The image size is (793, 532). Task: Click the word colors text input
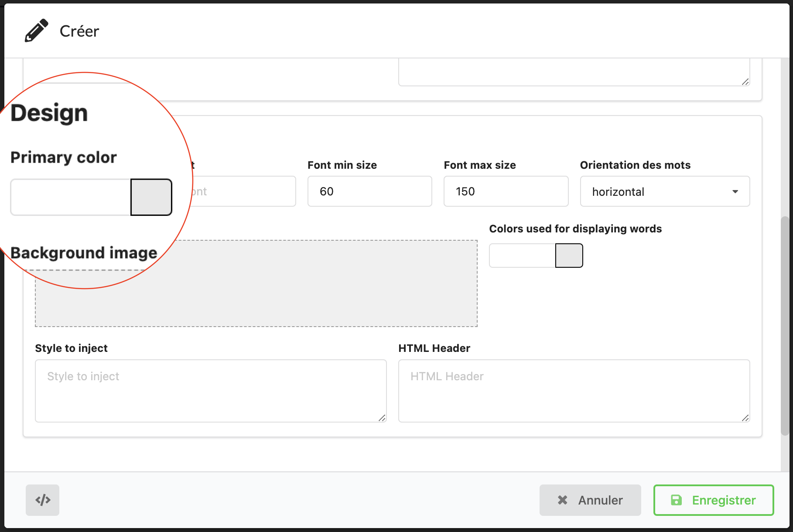pyautogui.click(x=522, y=256)
